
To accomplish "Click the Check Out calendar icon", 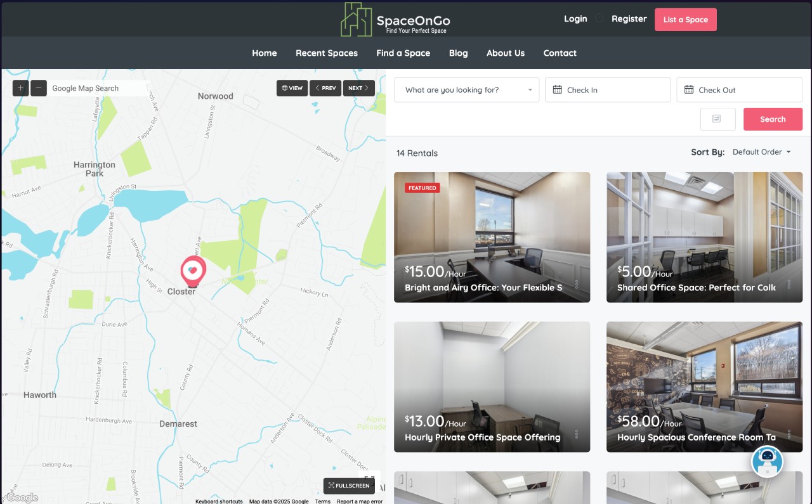I will click(688, 90).
